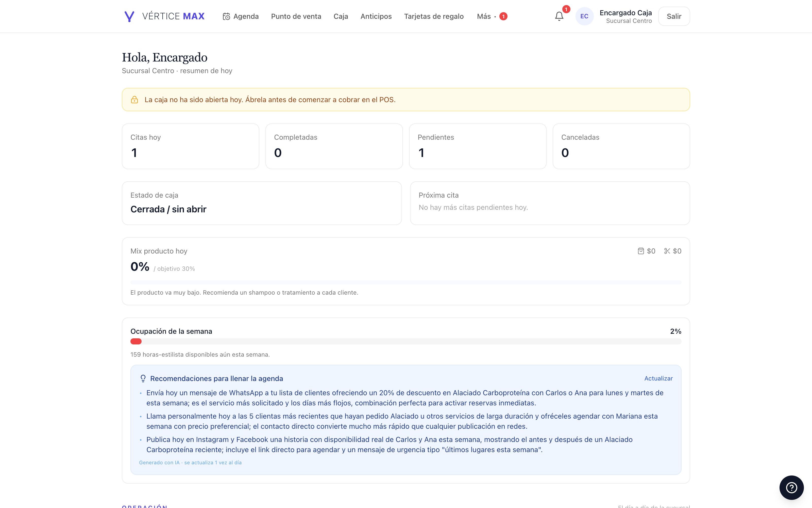Click the Próxima cita card

coord(550,203)
